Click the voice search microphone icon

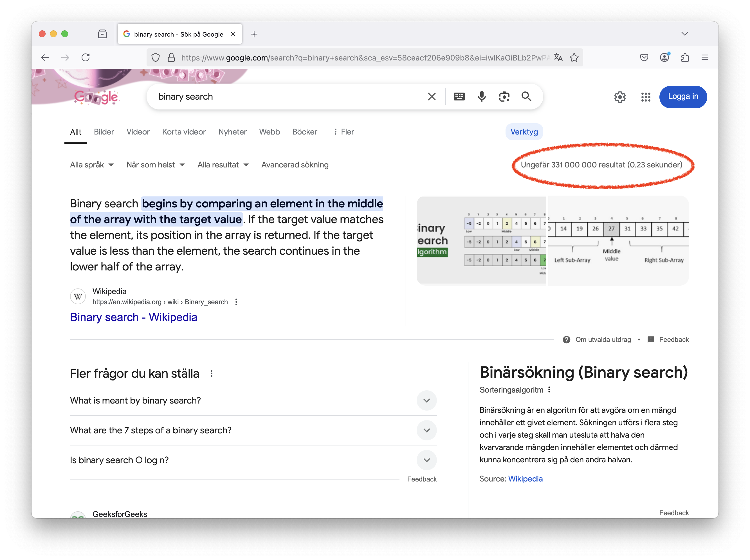pos(482,97)
